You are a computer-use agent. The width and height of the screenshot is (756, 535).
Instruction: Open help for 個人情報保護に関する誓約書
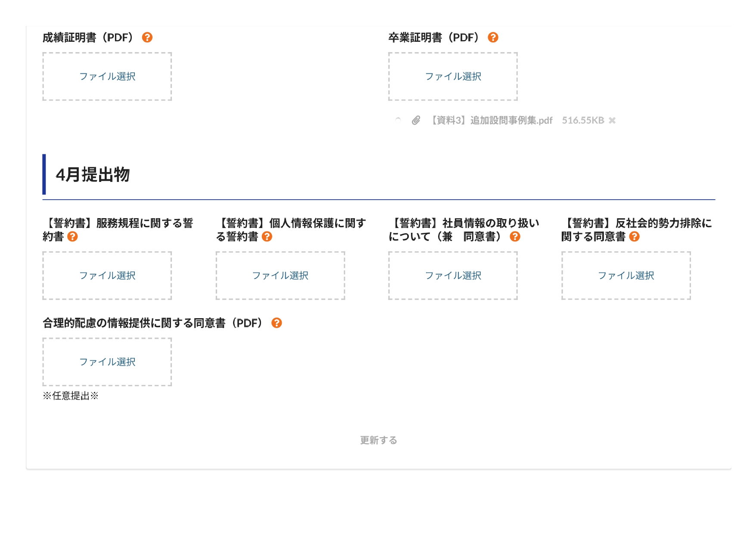tap(267, 237)
